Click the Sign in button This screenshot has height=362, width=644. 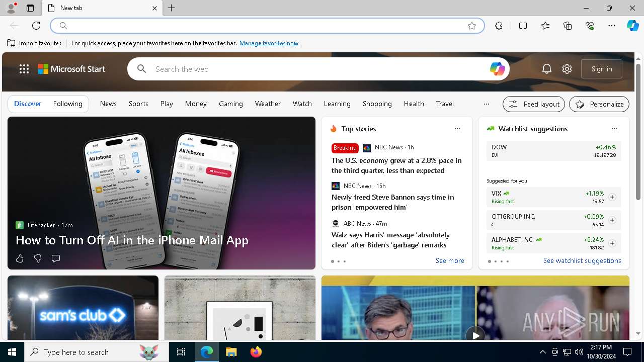tap(602, 69)
